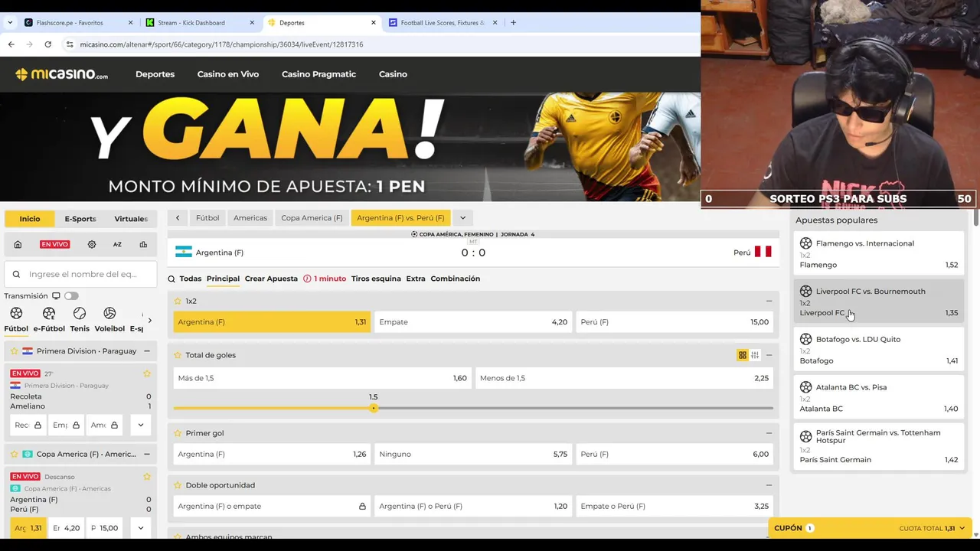The image size is (980, 551).
Task: Click the Copa America (F) breadcrumb
Action: click(x=312, y=218)
